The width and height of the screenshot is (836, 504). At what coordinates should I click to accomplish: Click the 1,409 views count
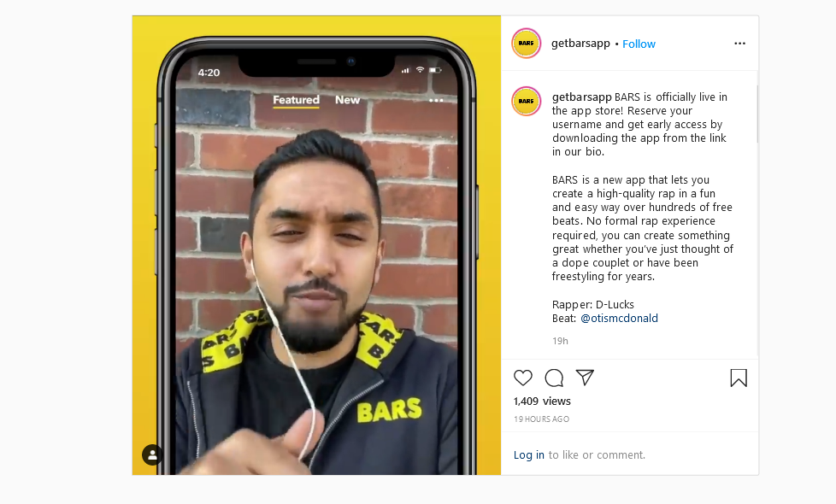542,401
